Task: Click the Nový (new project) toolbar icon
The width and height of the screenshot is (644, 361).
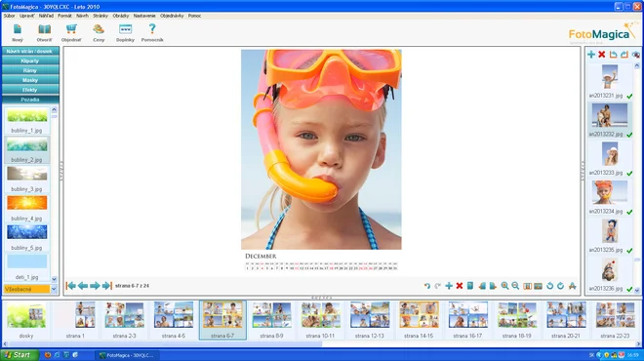Action: (x=18, y=29)
